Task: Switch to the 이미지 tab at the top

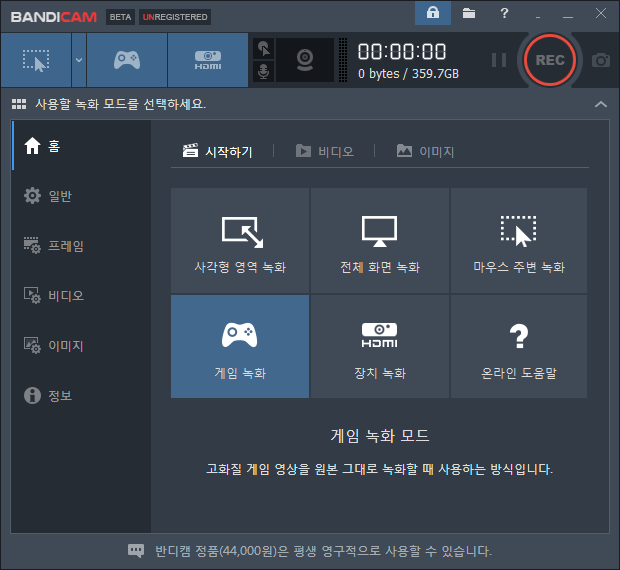Action: (425, 151)
